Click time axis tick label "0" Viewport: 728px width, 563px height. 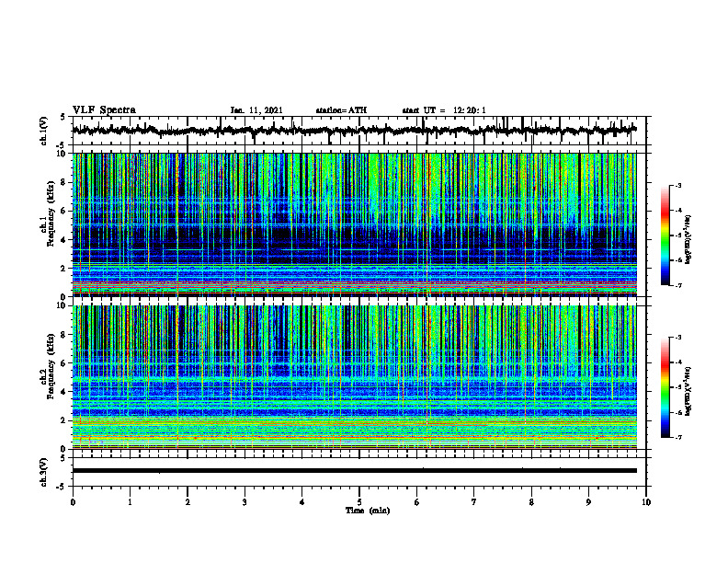click(73, 502)
